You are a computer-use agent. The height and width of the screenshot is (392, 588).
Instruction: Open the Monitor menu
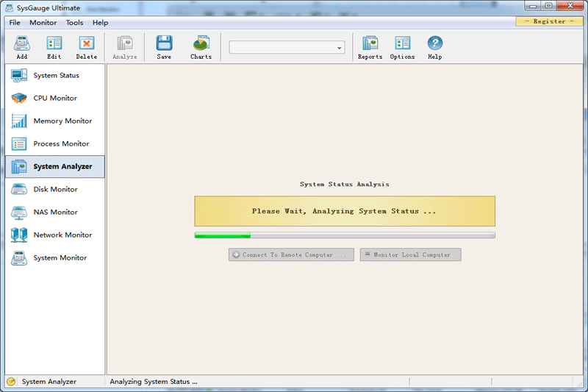[x=43, y=23]
